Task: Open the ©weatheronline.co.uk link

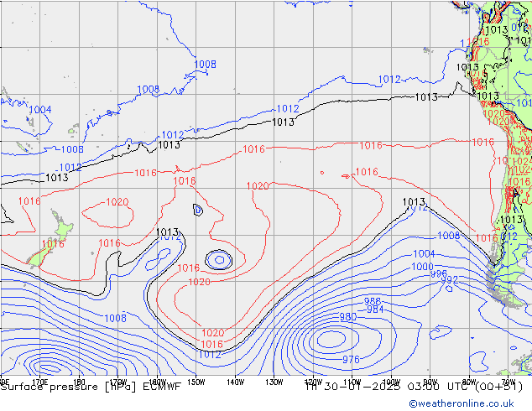Action: [462, 403]
